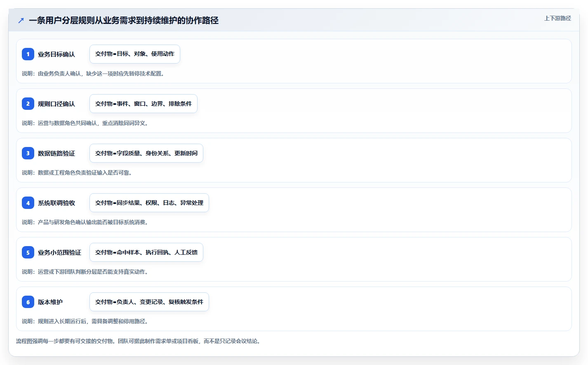Viewport: 588px width, 365px height.
Task: Select the deliverable chip 交付物=事件、窗口、边界、排除条件
Action: [x=143, y=104]
